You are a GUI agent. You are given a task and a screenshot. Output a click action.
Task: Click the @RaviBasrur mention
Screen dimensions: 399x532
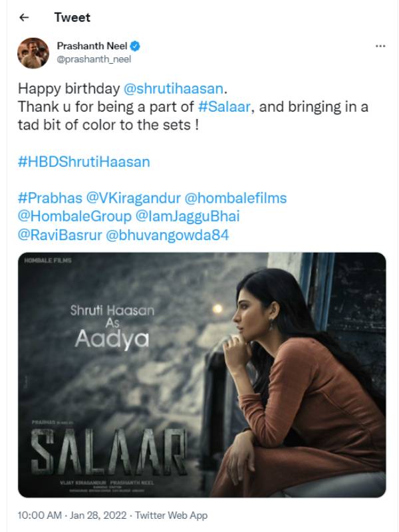pyautogui.click(x=59, y=235)
